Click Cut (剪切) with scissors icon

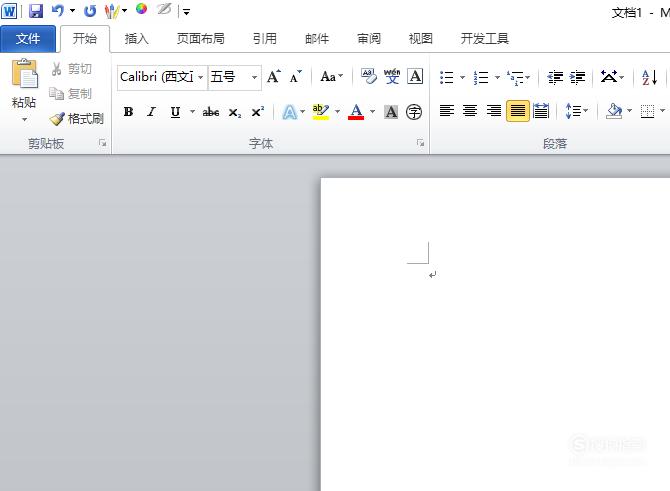71,69
